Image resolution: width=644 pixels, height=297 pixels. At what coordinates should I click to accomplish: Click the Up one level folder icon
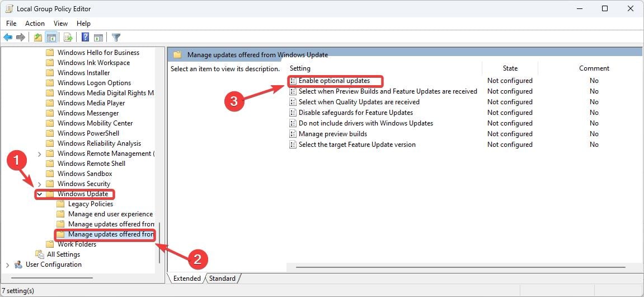pyautogui.click(x=38, y=38)
